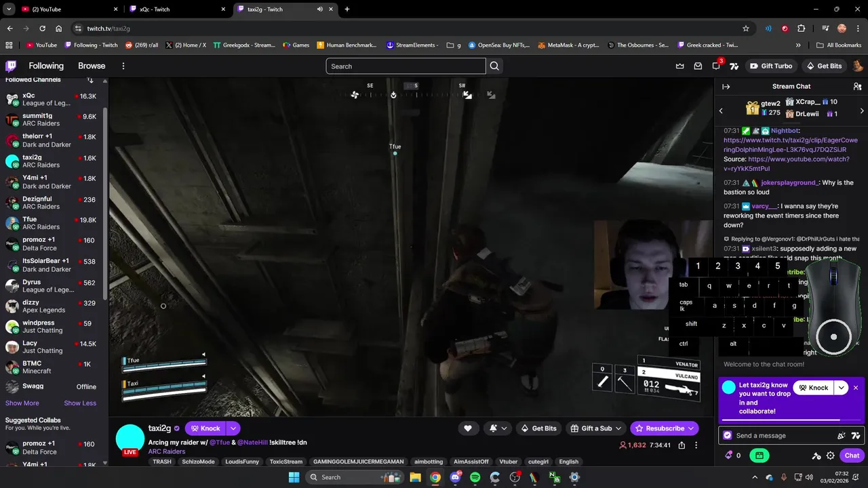Image resolution: width=868 pixels, height=488 pixels.
Task: Open the profile avatar menu
Action: pos(858,66)
